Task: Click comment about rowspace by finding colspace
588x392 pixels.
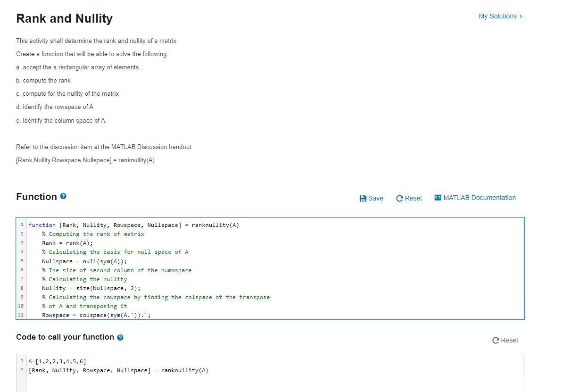Action: [156, 297]
